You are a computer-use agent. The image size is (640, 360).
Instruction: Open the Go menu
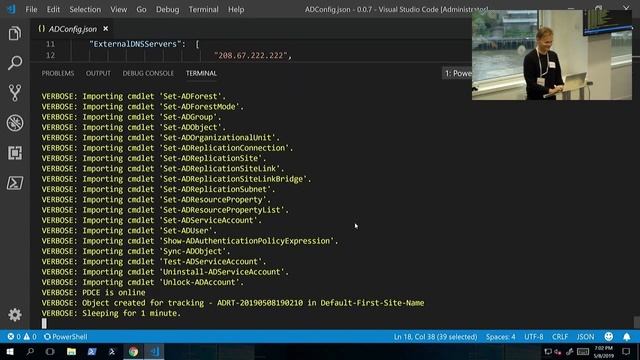141,9
